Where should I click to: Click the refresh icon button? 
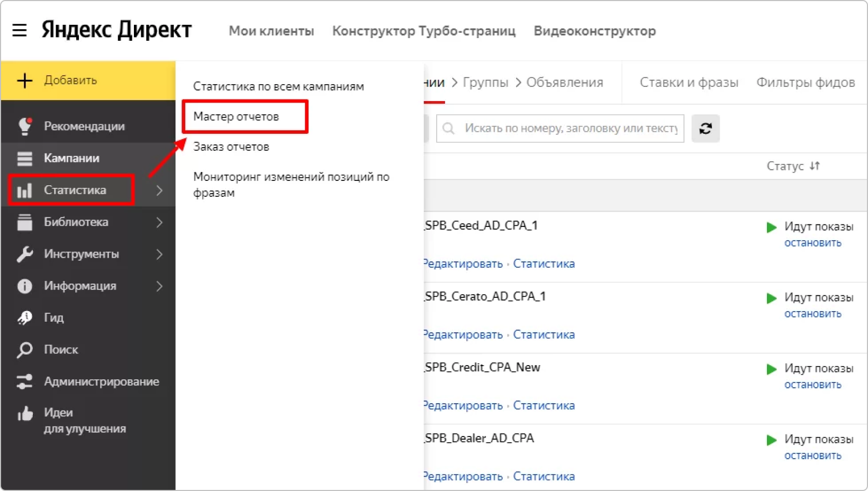[x=705, y=129]
